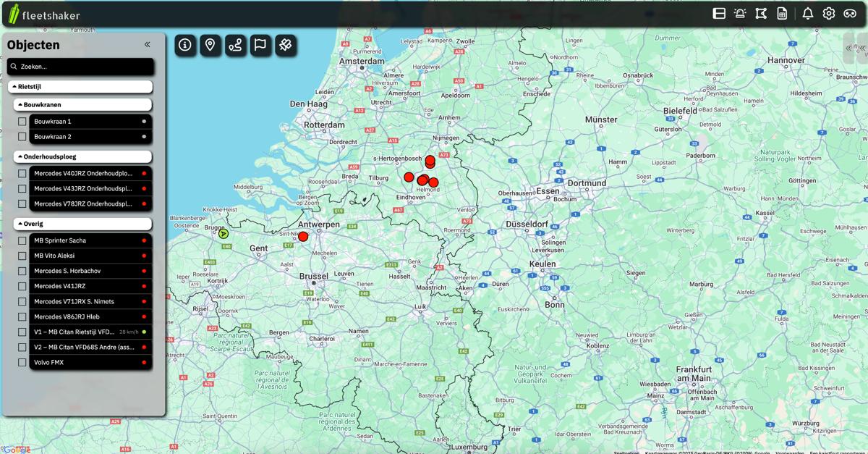Open the settings gear menu
The height and width of the screenshot is (454, 868).
pos(828,13)
